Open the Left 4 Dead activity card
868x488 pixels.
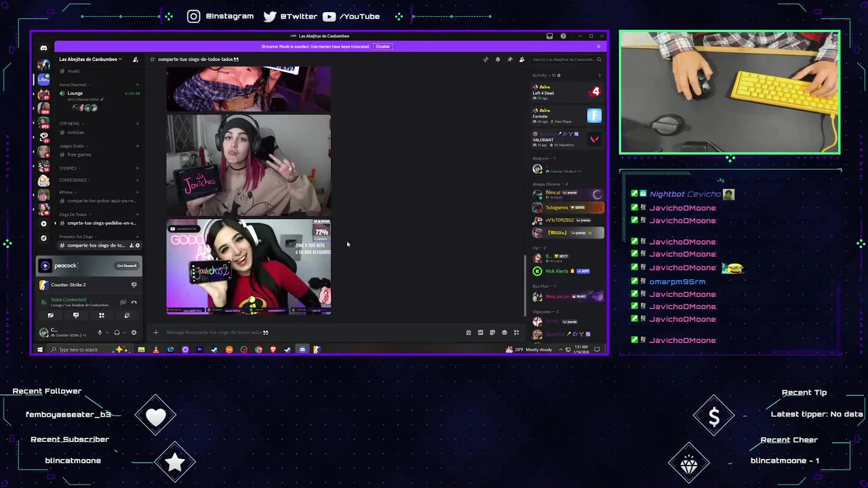568,92
